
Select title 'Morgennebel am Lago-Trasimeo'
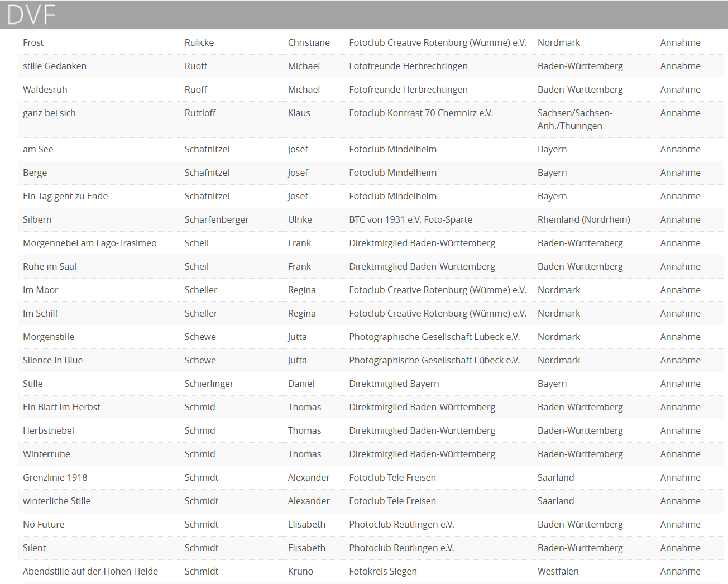coord(90,243)
